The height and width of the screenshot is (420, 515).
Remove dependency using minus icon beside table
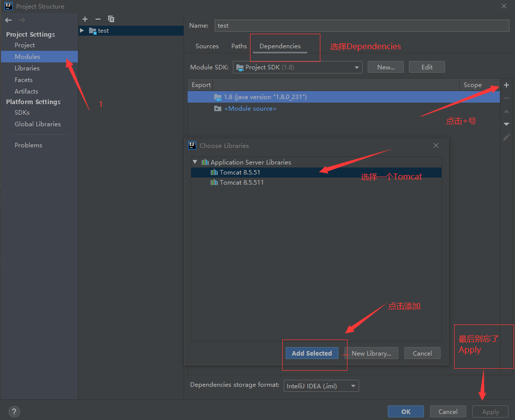tap(506, 98)
